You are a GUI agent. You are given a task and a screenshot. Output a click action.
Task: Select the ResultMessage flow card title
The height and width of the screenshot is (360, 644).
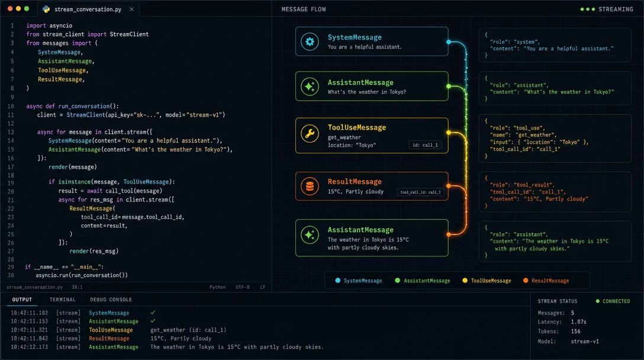[x=355, y=182]
